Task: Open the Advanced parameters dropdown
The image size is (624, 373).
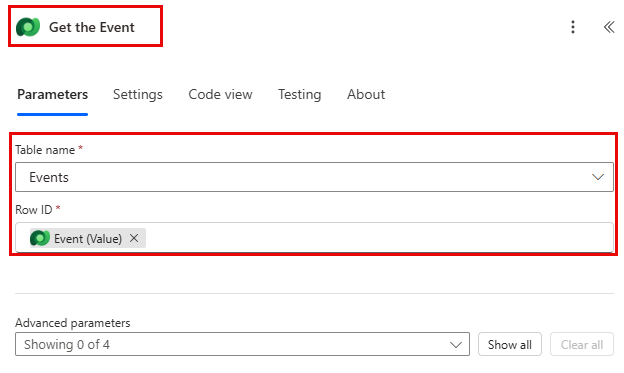Action: [242, 344]
